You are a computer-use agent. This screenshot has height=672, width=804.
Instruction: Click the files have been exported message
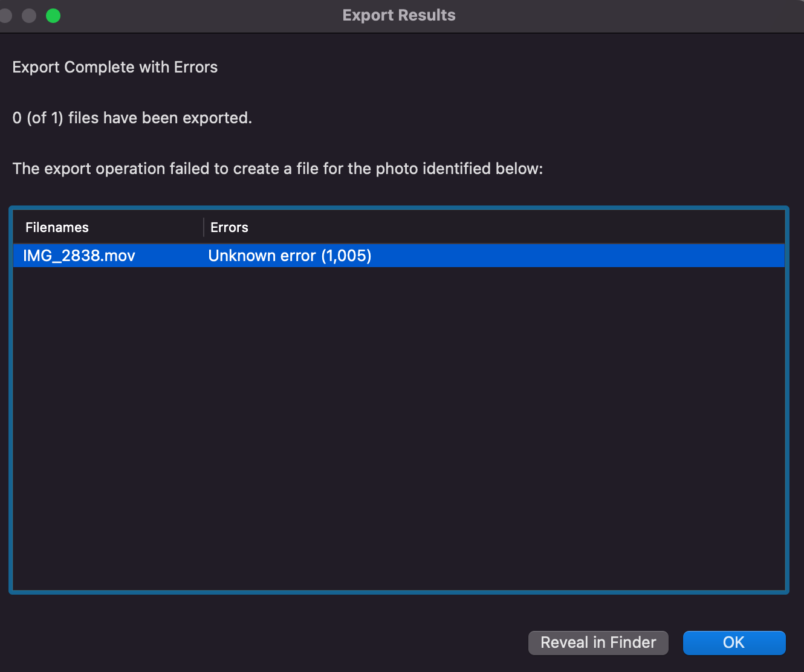pos(132,118)
